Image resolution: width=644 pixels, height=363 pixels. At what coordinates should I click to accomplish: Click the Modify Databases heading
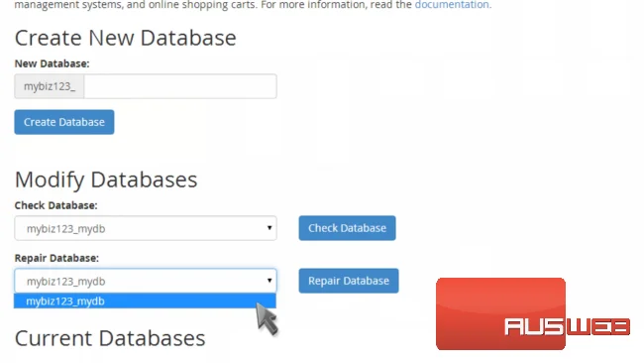(106, 180)
